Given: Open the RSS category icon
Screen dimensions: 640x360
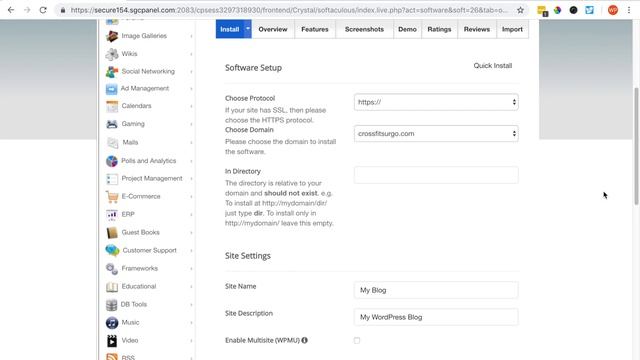Looking at the screenshot, I should click(x=112, y=357).
